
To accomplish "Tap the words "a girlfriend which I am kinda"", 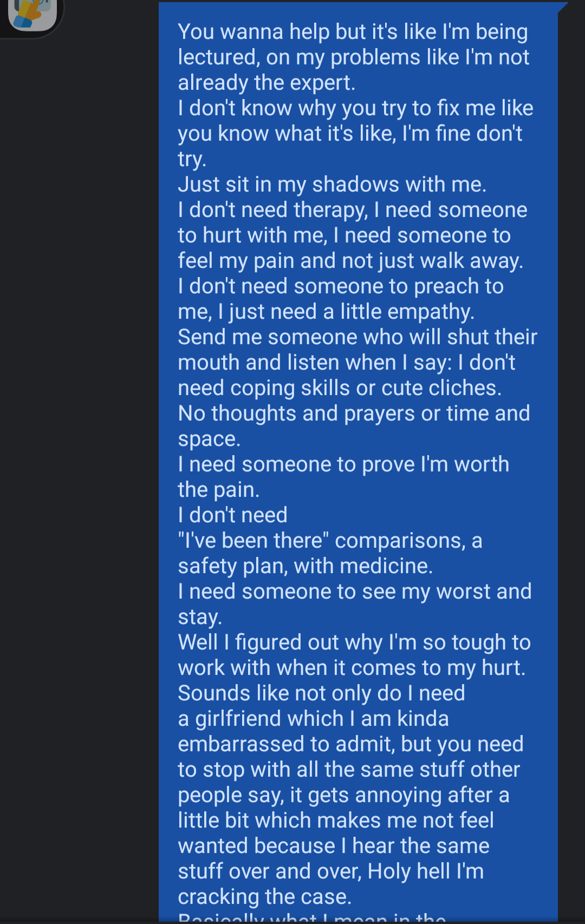I will [313, 719].
